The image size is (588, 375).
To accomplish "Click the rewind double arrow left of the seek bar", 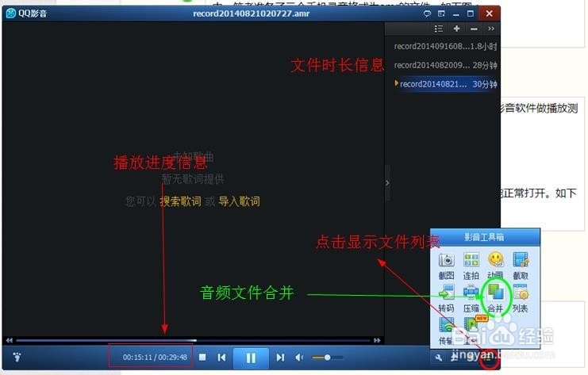I will [10, 341].
